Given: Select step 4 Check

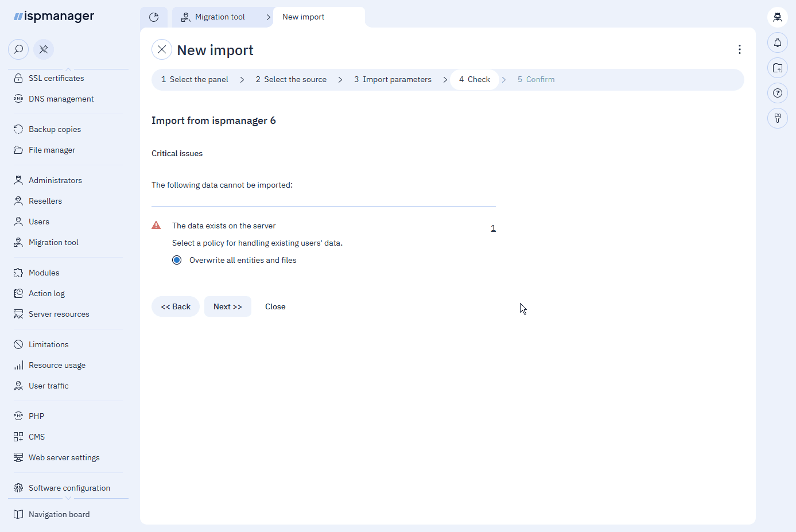Looking at the screenshot, I should [x=475, y=79].
